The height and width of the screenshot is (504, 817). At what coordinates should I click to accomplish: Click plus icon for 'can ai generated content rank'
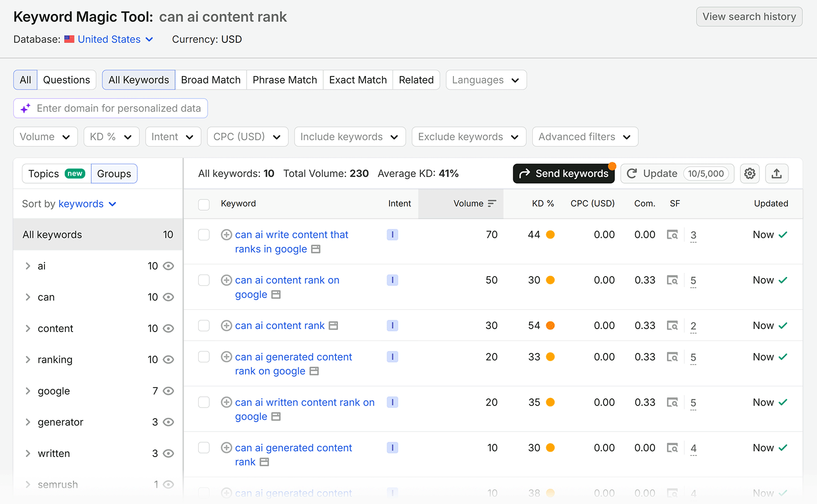tap(226, 448)
